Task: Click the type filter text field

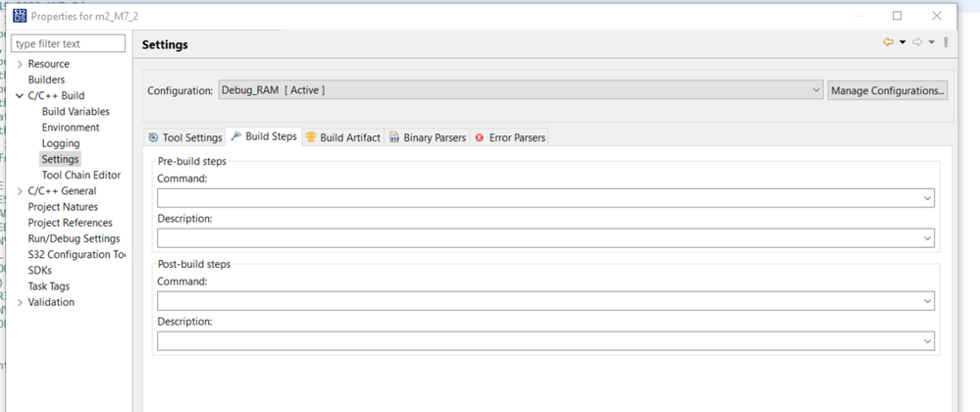Action: coord(69,44)
